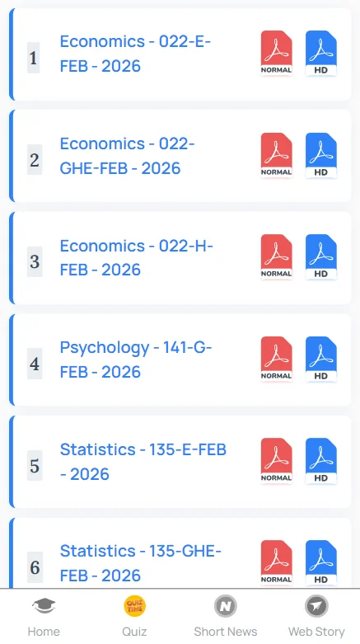360x644 pixels.
Task: Get the NORMAL PDF of Economics 022-H
Action: 276,257
